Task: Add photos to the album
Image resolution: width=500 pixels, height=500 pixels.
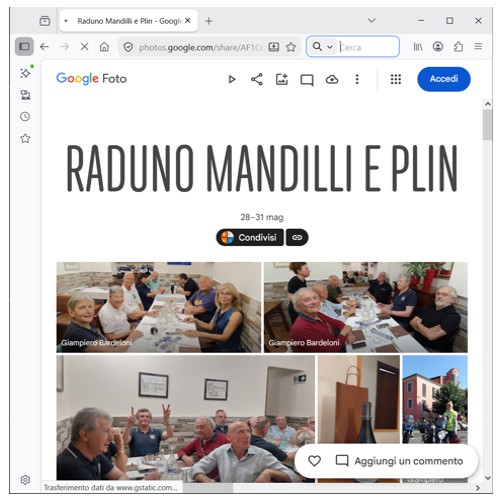Action: pyautogui.click(x=282, y=79)
